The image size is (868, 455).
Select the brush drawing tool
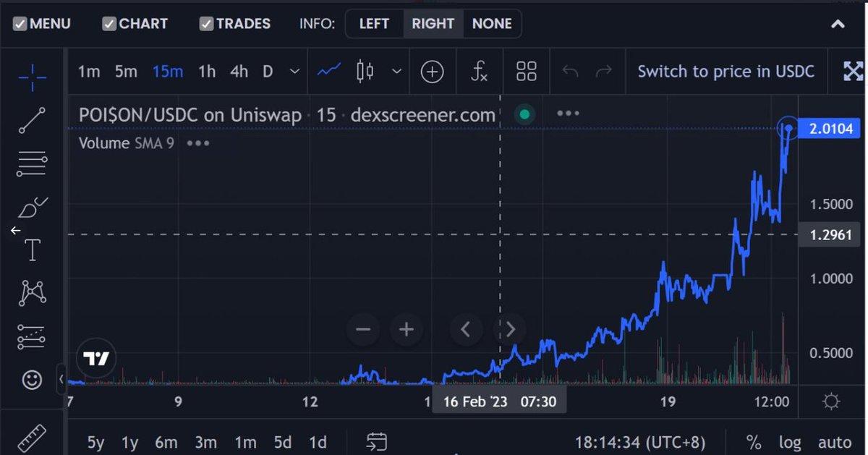(33, 208)
